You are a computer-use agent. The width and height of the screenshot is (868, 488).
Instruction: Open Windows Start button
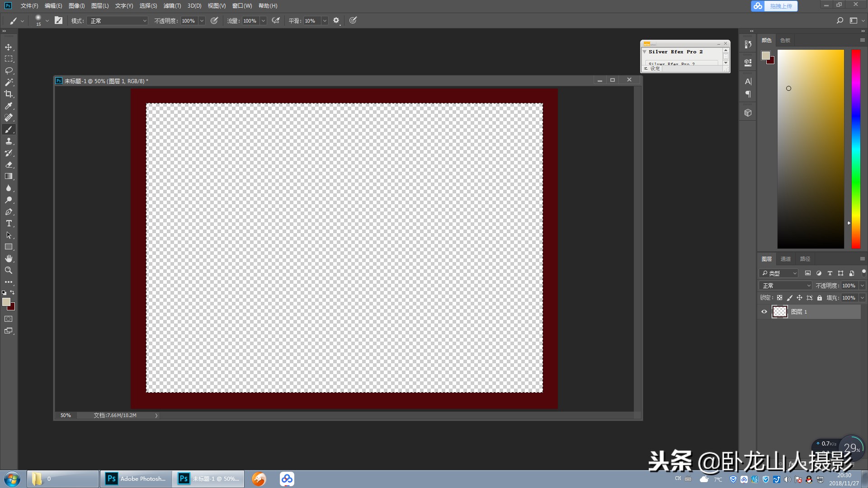(x=12, y=479)
